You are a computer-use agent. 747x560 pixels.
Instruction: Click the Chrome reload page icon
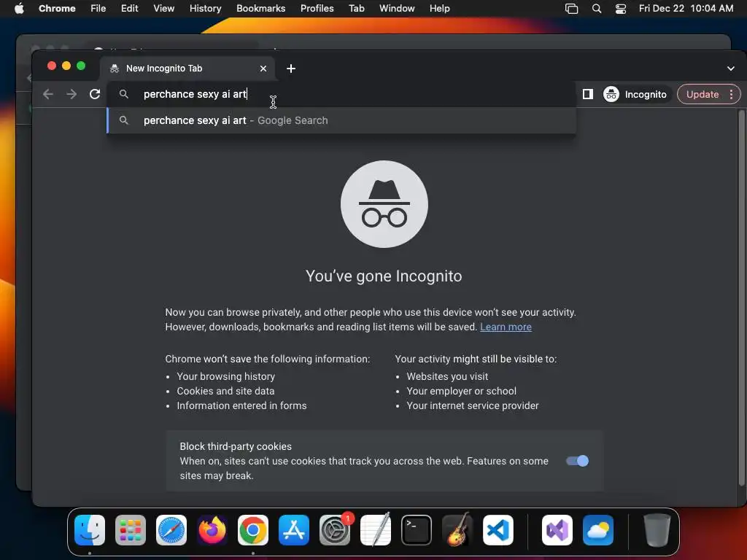pos(95,94)
